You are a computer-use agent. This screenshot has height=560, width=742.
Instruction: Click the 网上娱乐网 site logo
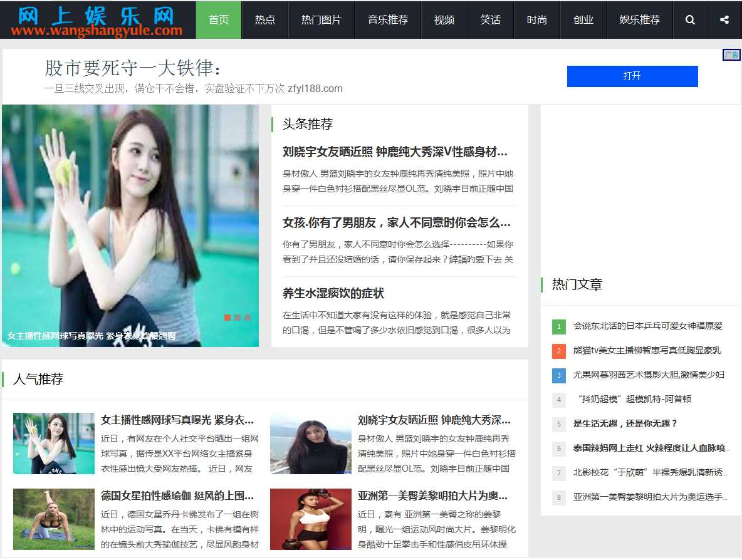[x=97, y=21]
